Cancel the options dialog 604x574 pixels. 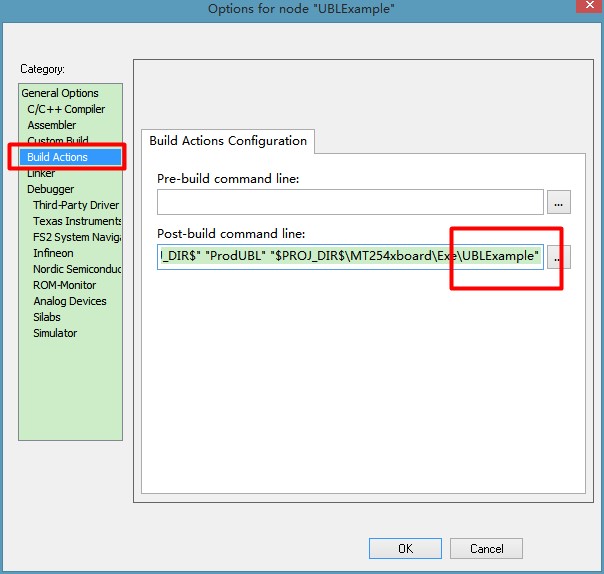(x=487, y=548)
